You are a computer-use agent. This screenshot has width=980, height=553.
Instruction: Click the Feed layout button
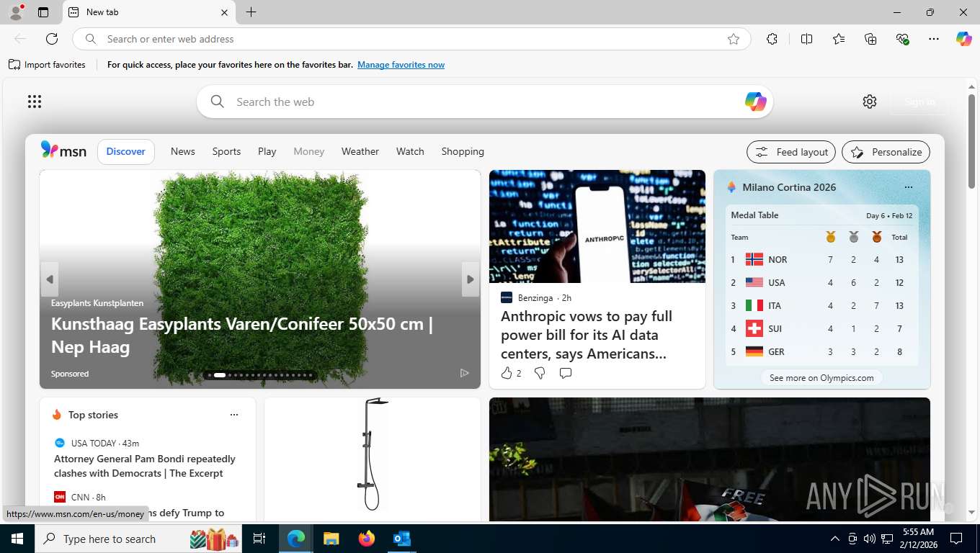tap(791, 152)
